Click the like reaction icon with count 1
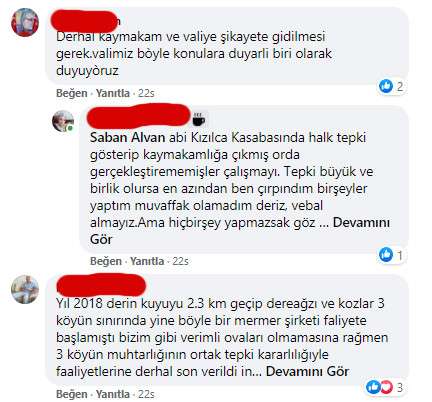This screenshot has width=432, height=402. coord(386,255)
